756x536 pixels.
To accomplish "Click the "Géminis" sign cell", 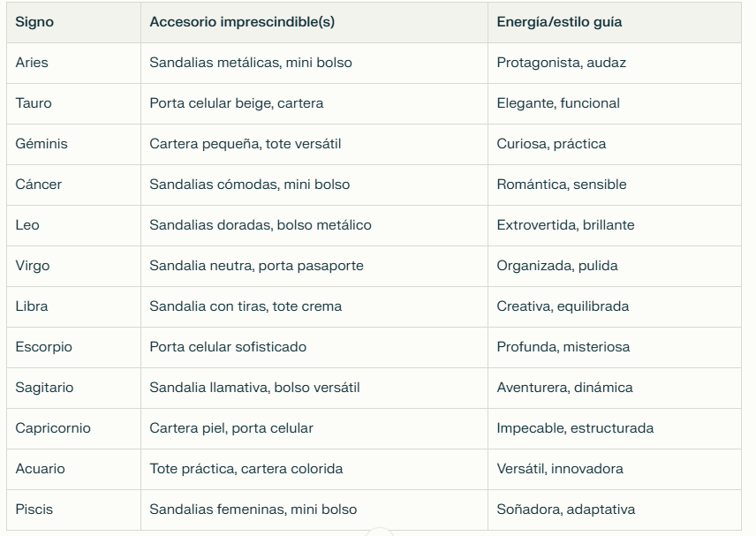I will [42, 144].
